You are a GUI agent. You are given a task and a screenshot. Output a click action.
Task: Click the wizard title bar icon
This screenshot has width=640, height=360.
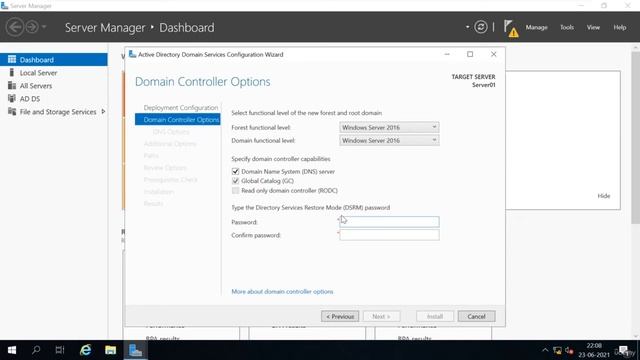coord(132,54)
